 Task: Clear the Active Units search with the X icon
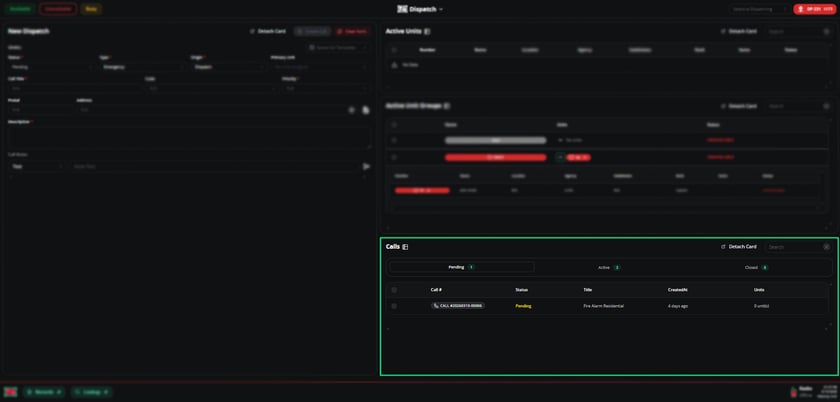click(x=827, y=32)
